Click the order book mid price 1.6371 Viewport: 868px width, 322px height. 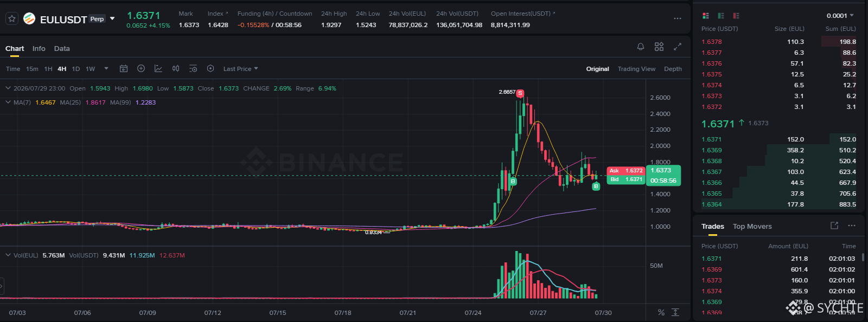point(718,124)
